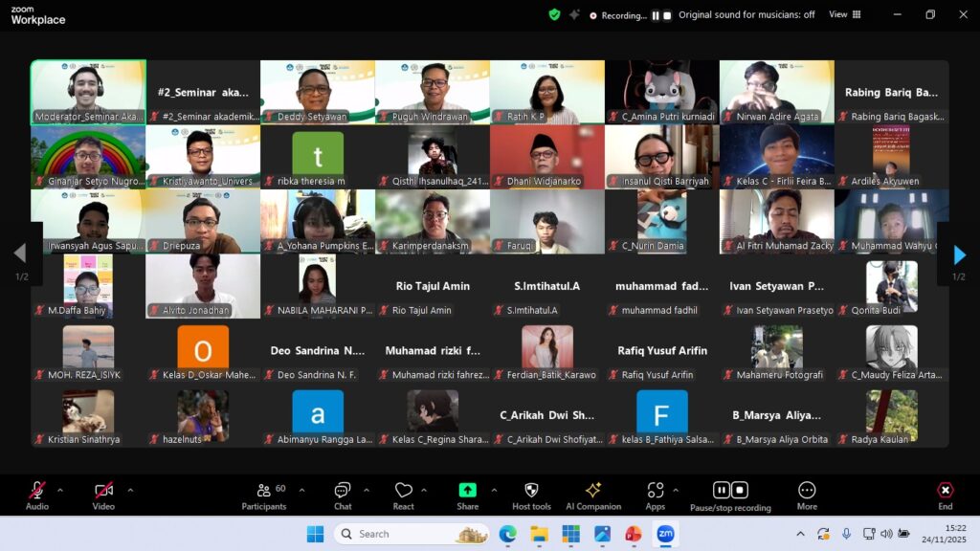Expand the video options arrow

point(130,491)
